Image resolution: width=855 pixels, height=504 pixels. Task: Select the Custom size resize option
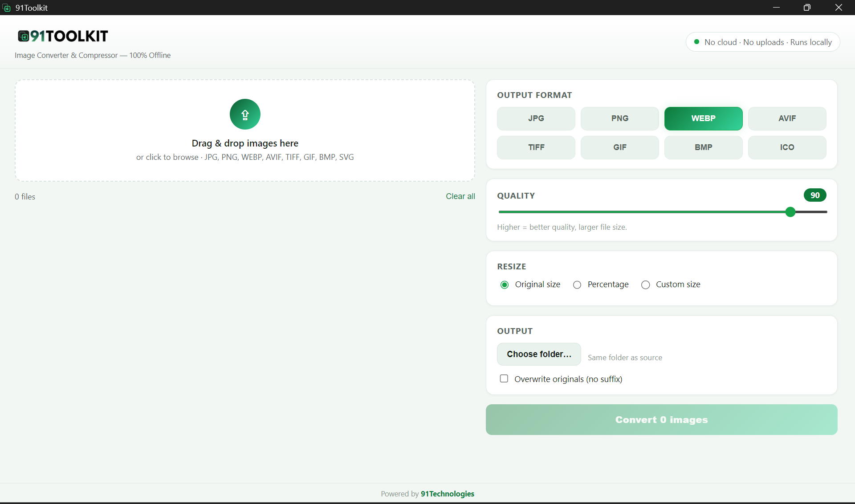click(646, 285)
